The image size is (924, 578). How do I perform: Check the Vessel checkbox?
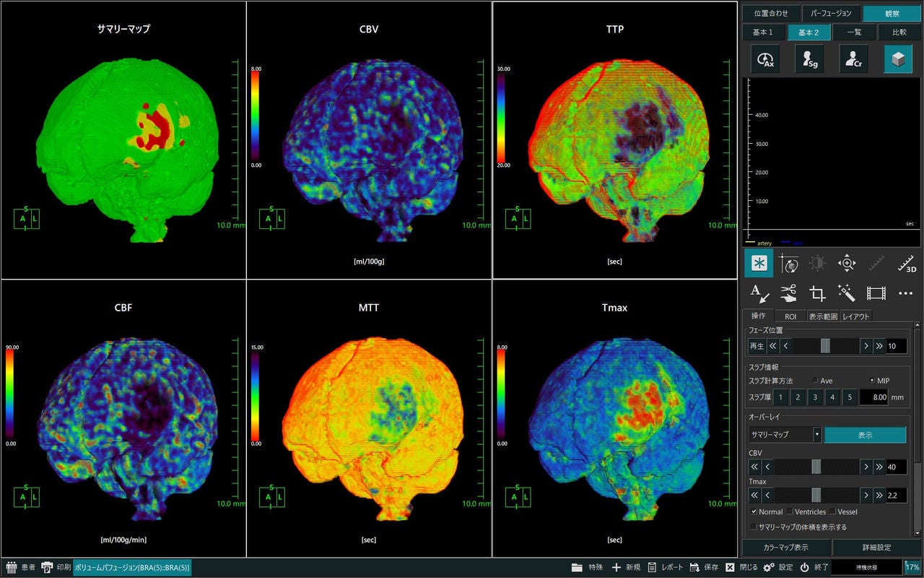tap(832, 512)
